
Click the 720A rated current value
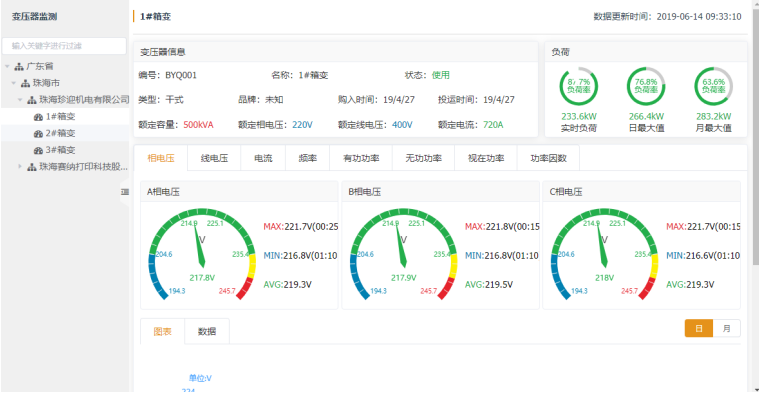coord(493,125)
